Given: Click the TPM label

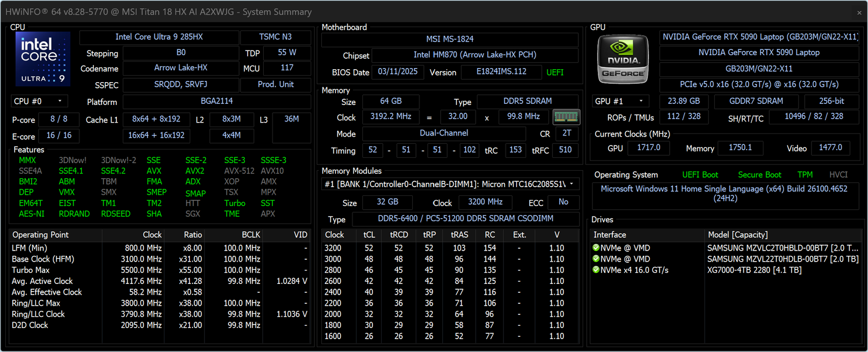Looking at the screenshot, I should click(x=805, y=175).
